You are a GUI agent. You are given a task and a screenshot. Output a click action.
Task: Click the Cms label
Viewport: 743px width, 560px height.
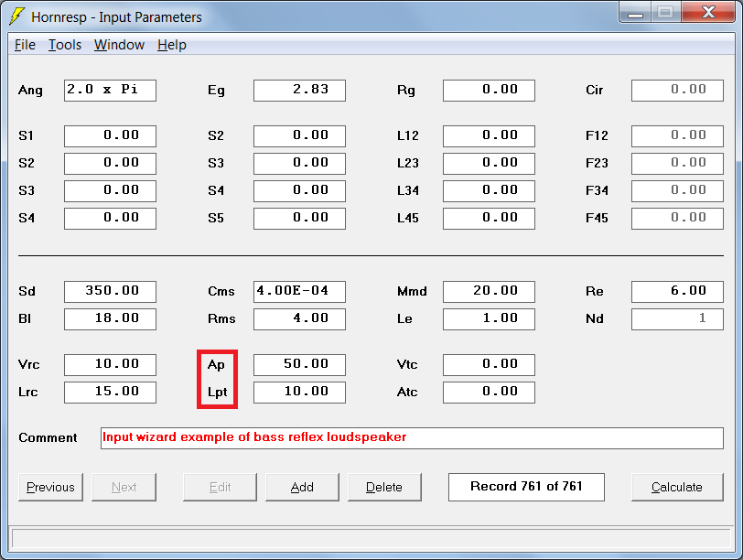221,291
